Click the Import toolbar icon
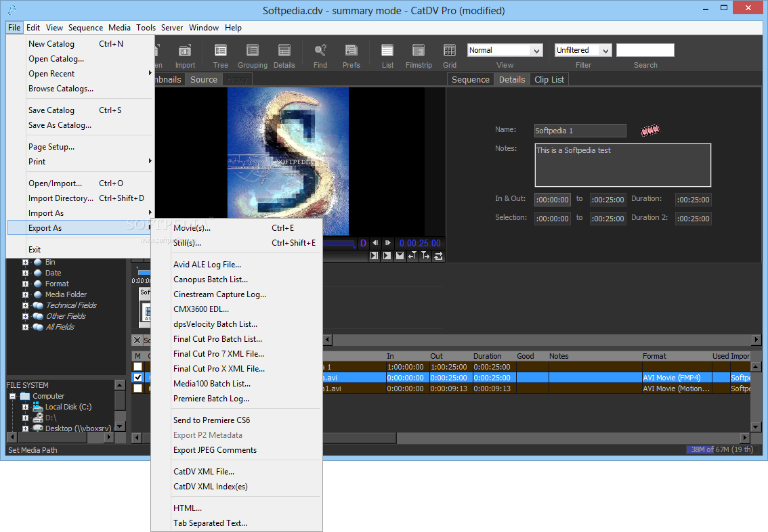 pyautogui.click(x=185, y=50)
